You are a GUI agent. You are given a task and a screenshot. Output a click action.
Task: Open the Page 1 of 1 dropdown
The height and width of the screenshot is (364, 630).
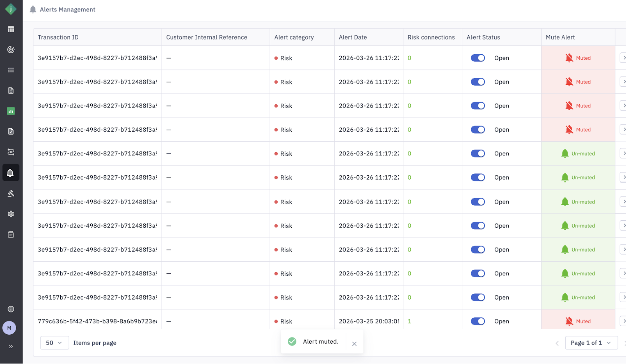[x=591, y=343]
